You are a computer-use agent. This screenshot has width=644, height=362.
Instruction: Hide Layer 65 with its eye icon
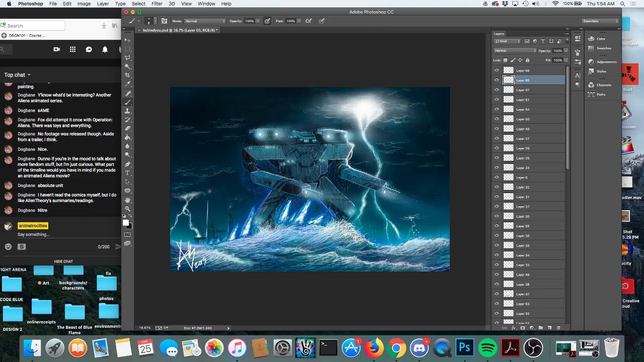click(x=497, y=80)
